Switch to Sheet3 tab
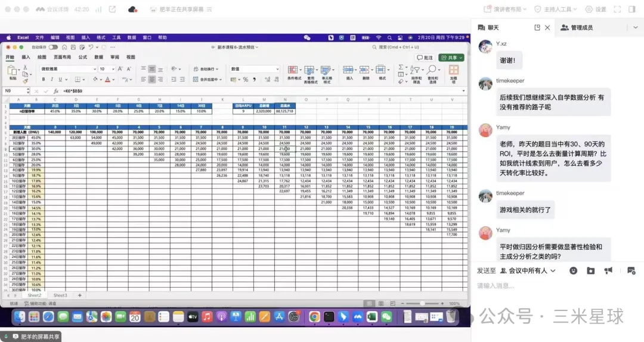Image resolution: width=644 pixels, height=342 pixels. (x=60, y=295)
